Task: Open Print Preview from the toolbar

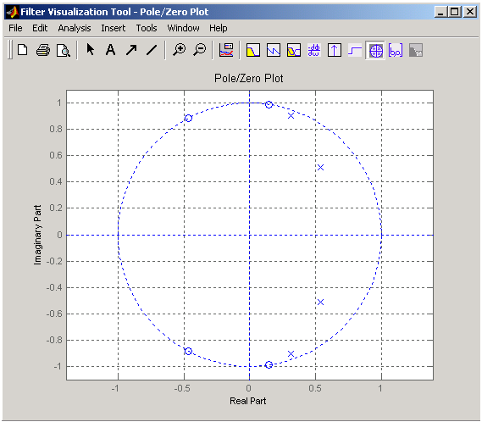Action: point(64,50)
